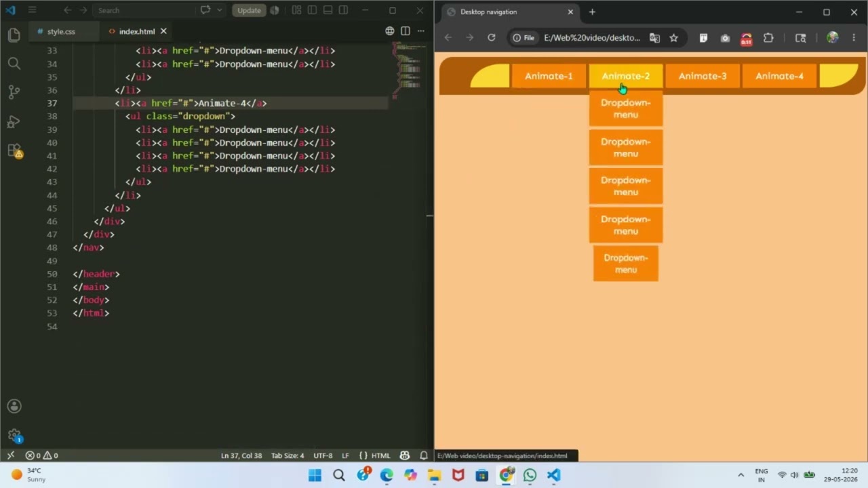Click the Chrome address bar URL

[x=592, y=38]
